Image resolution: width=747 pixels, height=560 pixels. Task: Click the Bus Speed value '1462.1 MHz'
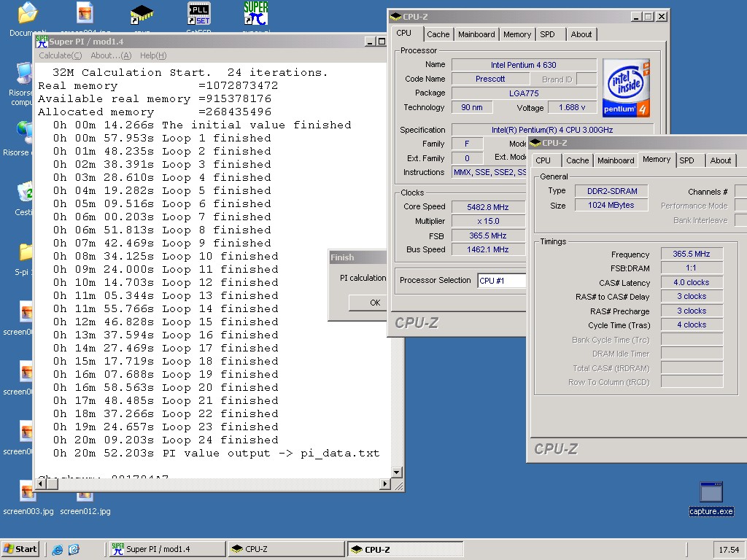[x=488, y=249]
